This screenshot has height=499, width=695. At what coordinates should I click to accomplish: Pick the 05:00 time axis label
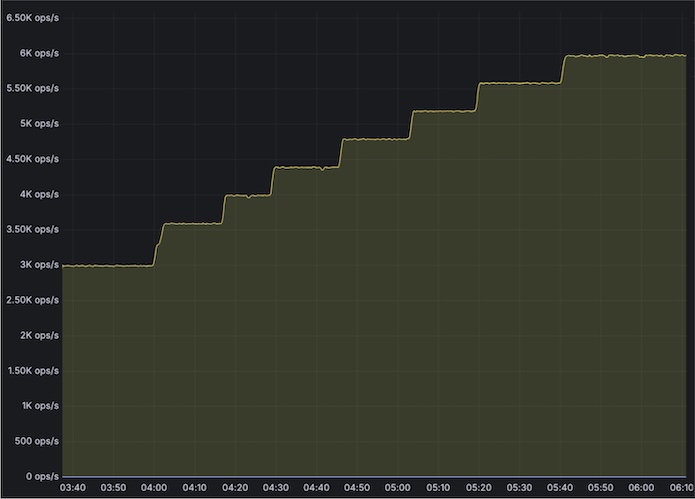click(x=397, y=487)
